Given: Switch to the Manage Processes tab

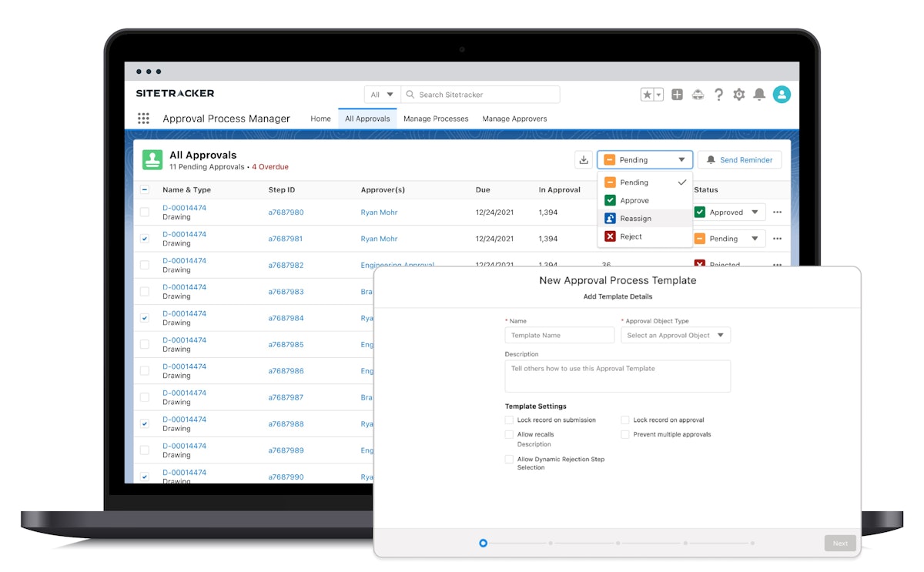Looking at the screenshot, I should pyautogui.click(x=436, y=119).
